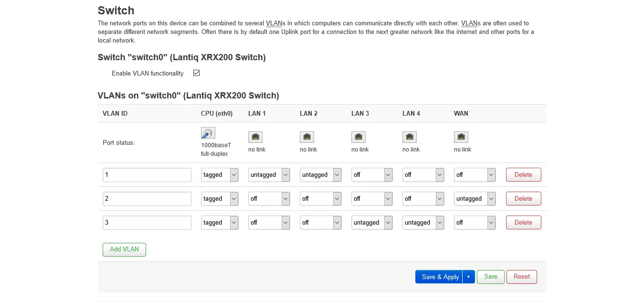This screenshot has width=644, height=303.
Task: Open WAN dropdown for VLAN 3
Action: click(x=475, y=223)
